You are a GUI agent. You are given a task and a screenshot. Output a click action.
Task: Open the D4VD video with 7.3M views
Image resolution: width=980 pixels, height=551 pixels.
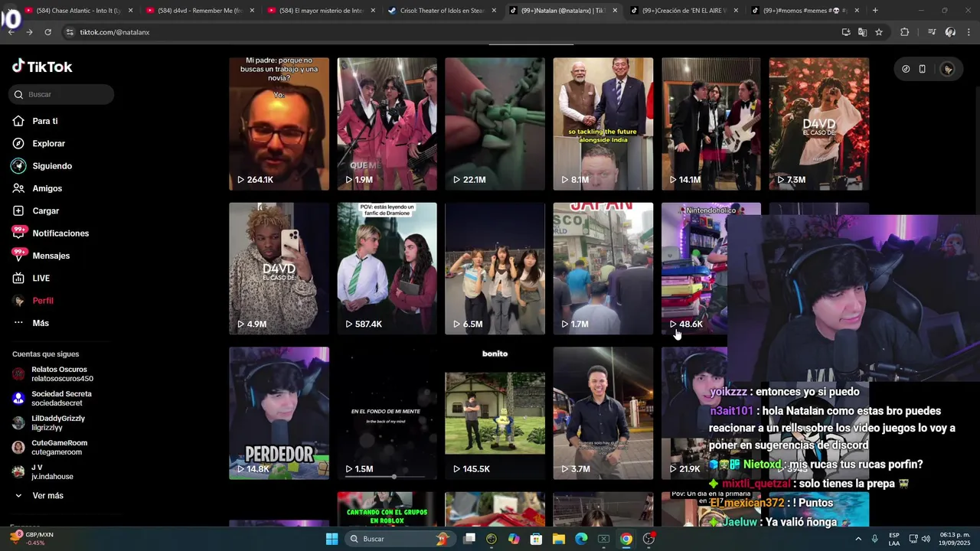coord(819,123)
